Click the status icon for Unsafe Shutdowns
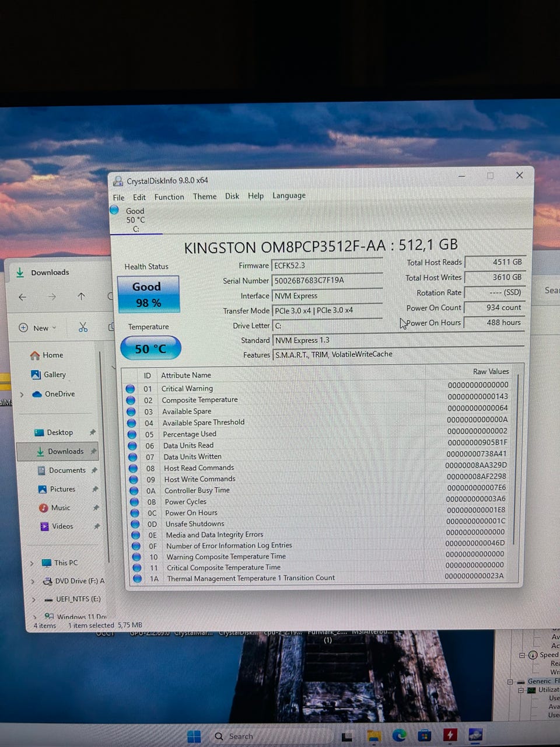 click(135, 524)
